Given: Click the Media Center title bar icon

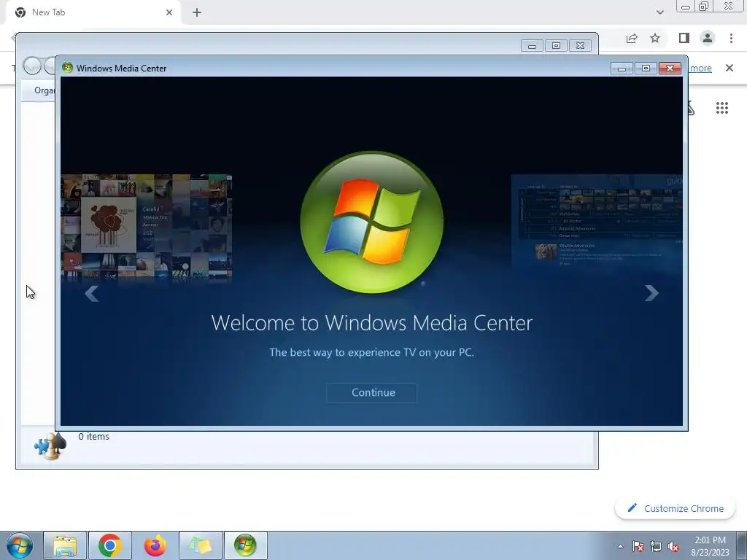Looking at the screenshot, I should (67, 68).
